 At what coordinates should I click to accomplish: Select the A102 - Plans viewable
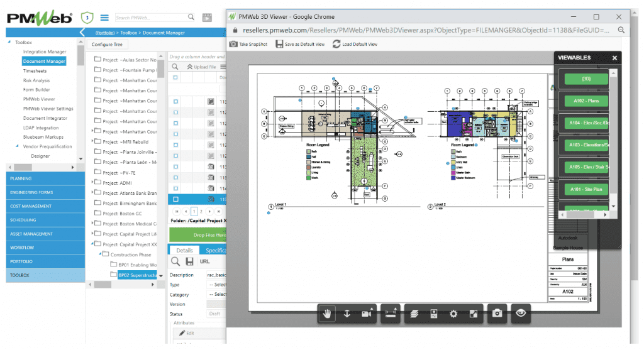click(x=586, y=101)
